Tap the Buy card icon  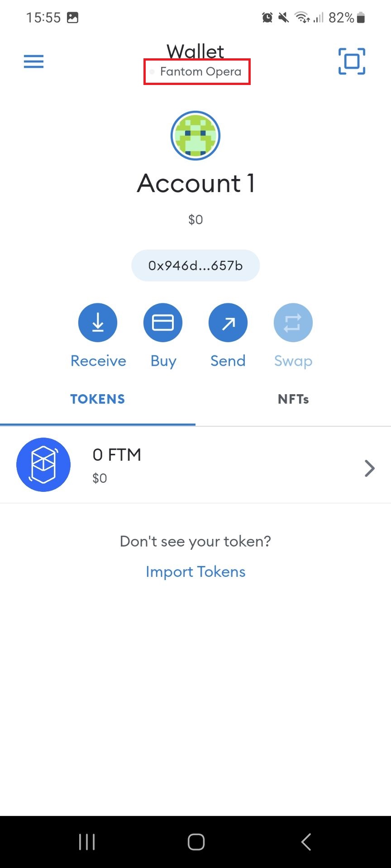[x=163, y=323]
